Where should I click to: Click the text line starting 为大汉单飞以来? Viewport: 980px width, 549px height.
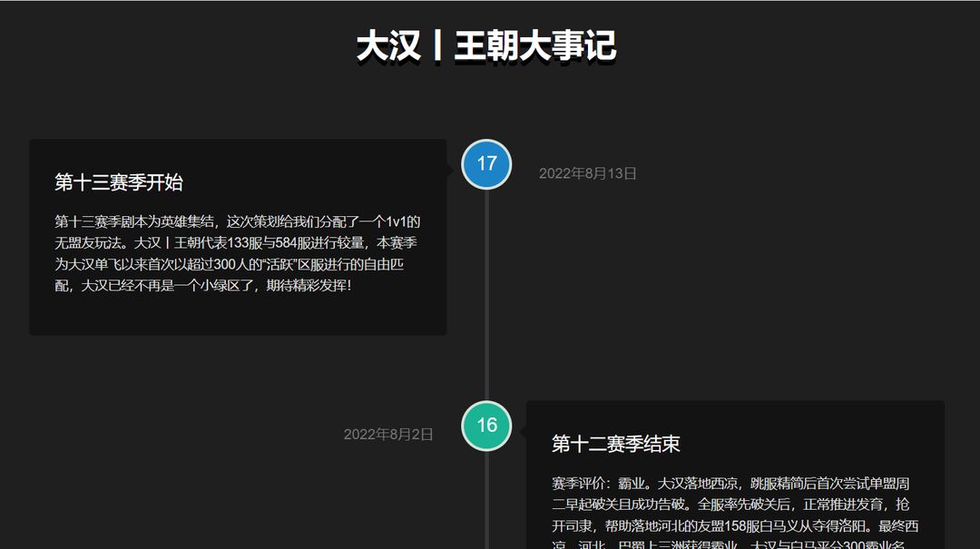pos(229,264)
